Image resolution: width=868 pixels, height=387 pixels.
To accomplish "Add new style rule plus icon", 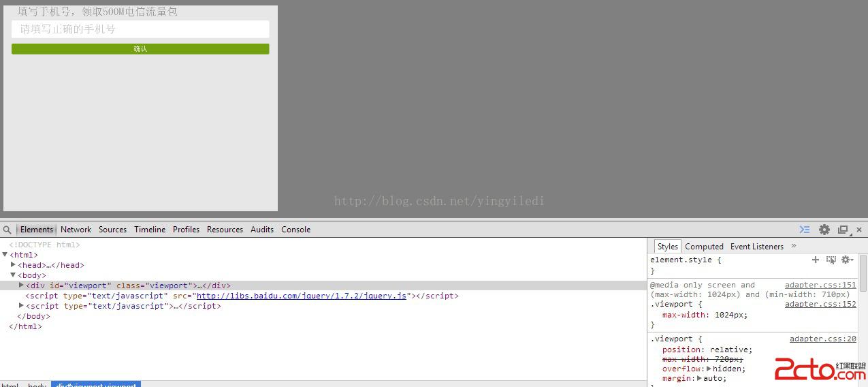I will click(816, 260).
